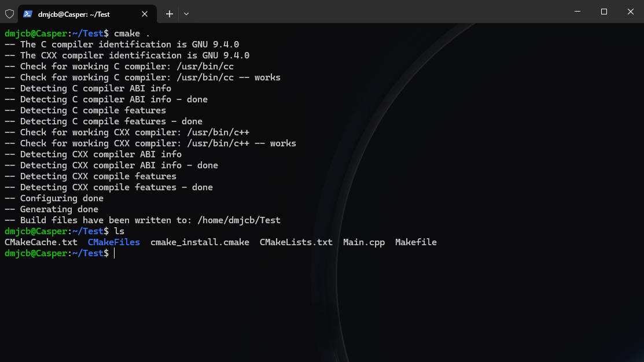Click the CMakeLists.txt file name
Viewport: 644px width, 362px height.
[x=296, y=242]
